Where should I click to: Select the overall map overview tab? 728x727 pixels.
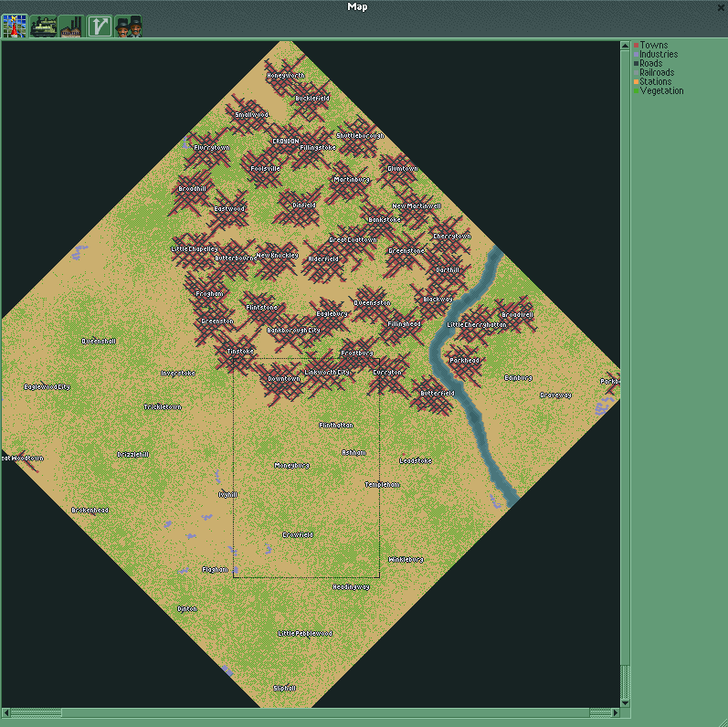click(15, 26)
